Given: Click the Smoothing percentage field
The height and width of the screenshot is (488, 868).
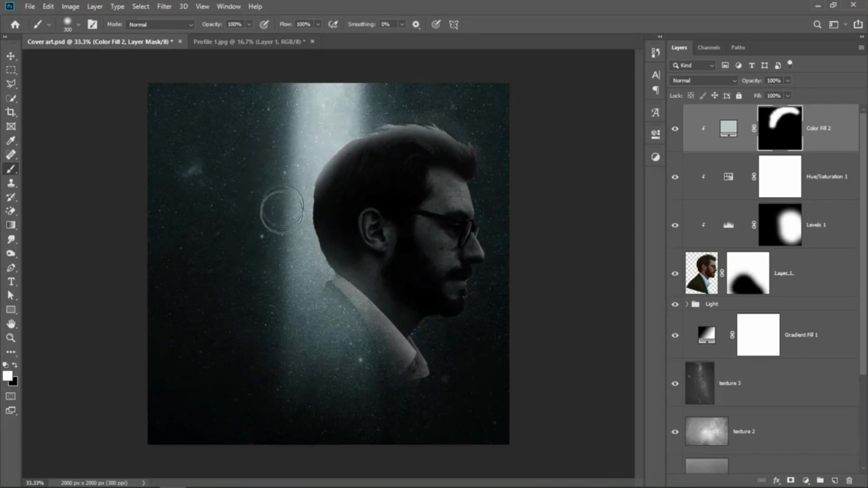Looking at the screenshot, I should click(x=389, y=24).
